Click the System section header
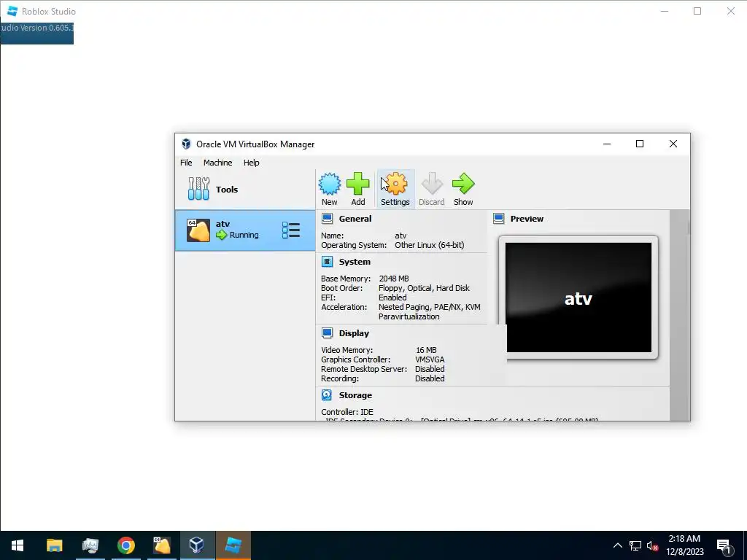Viewport: 747px width, 560px height. [355, 262]
